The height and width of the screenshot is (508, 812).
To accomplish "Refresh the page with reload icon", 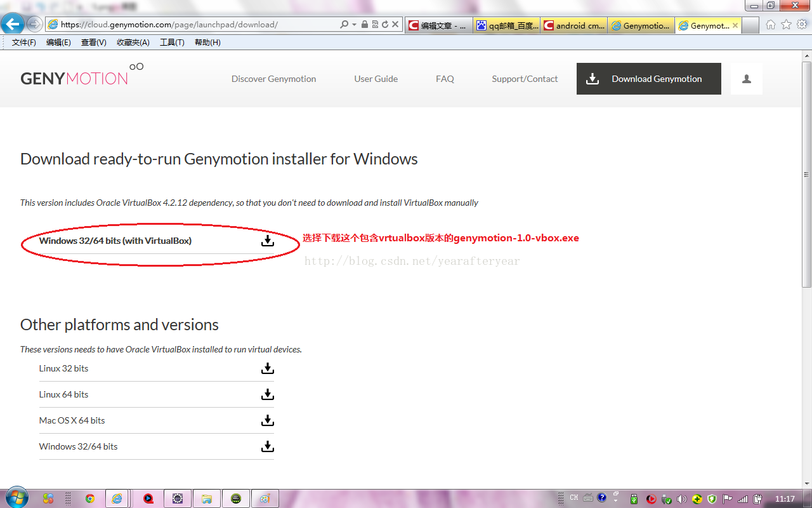I will tap(384, 25).
